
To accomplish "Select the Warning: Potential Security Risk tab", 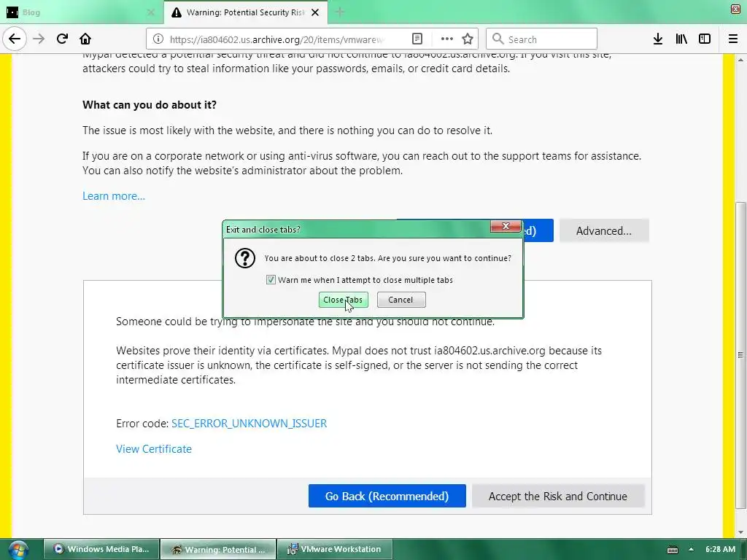I will pyautogui.click(x=246, y=12).
